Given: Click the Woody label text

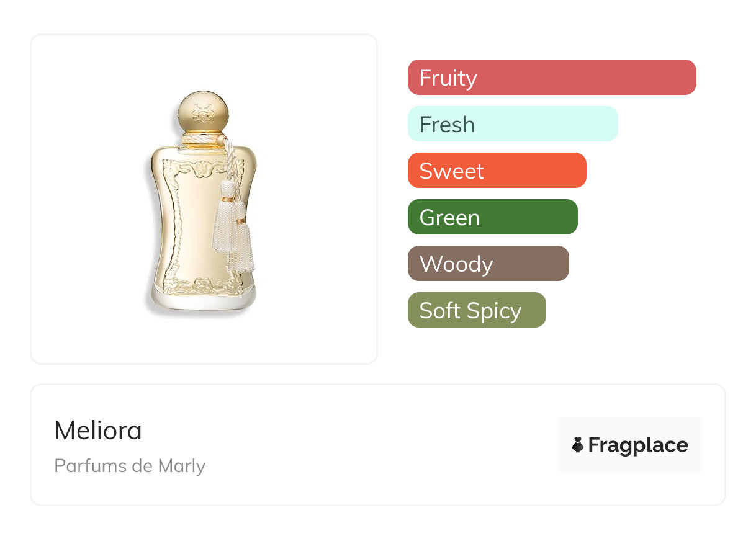Looking at the screenshot, I should pyautogui.click(x=456, y=265).
